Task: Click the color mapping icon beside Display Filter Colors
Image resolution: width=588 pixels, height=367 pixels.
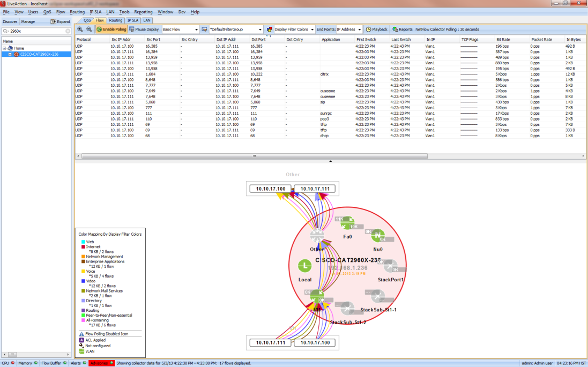Action: 269,29
